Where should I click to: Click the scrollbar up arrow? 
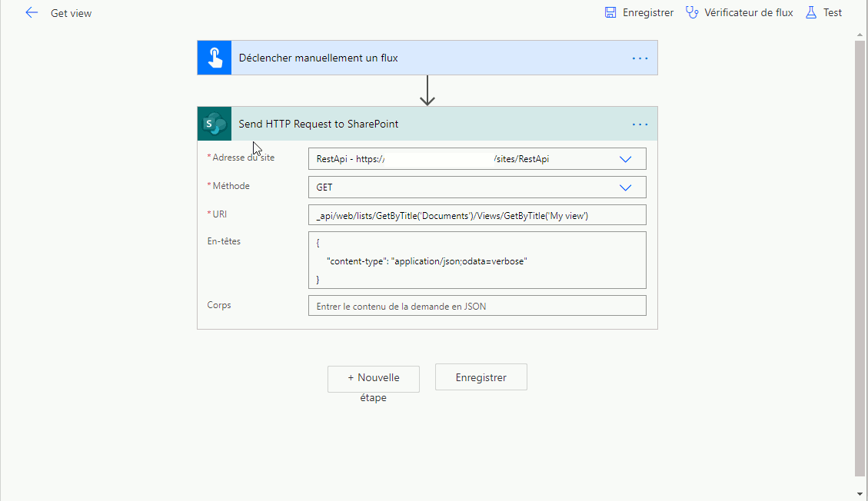click(860, 35)
